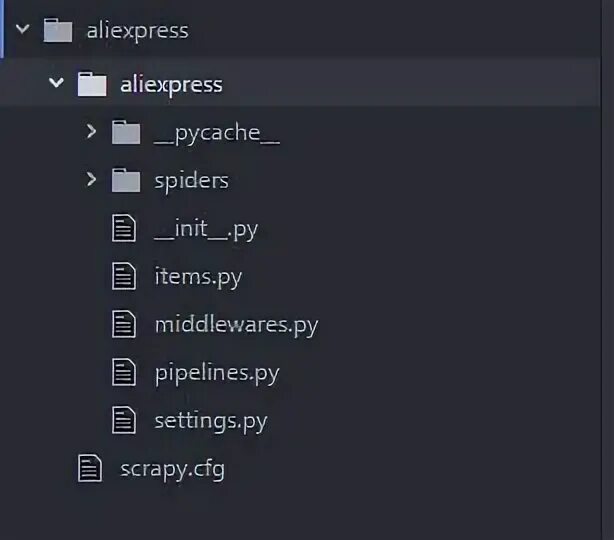Click the items.py file icon
This screenshot has height=540, width=614.
[124, 276]
